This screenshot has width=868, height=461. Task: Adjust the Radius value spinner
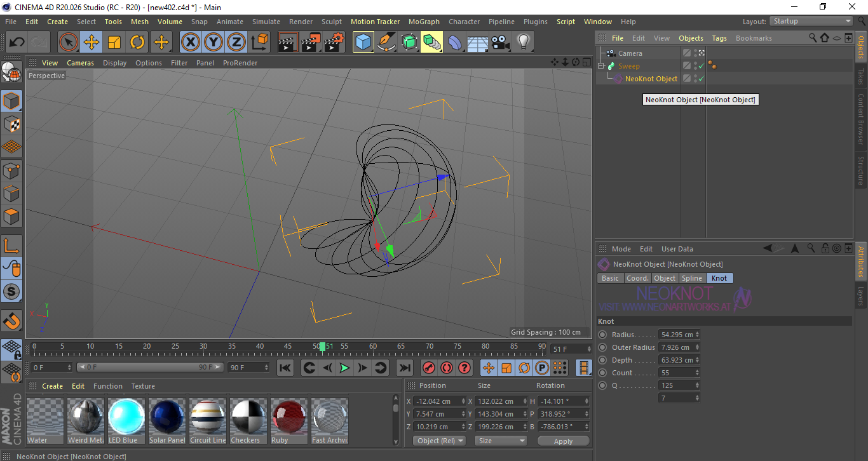pos(697,335)
